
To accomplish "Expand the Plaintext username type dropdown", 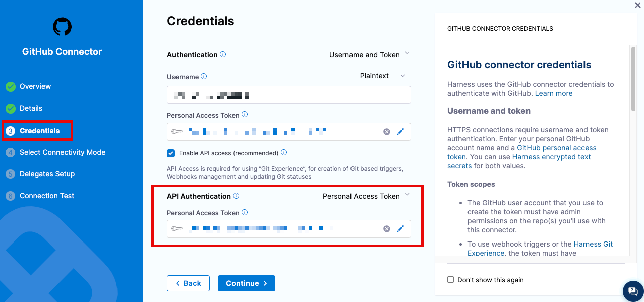I will tap(382, 76).
